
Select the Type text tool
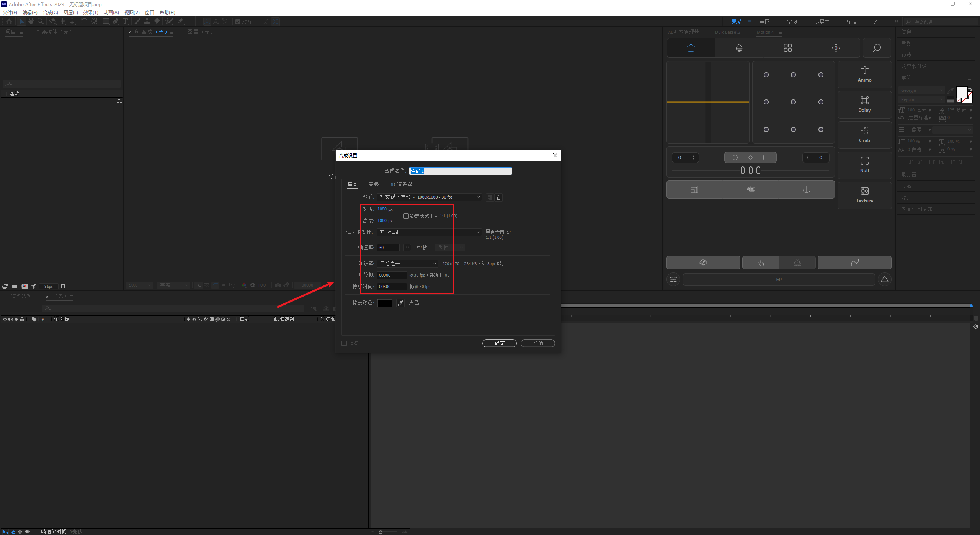tap(125, 21)
